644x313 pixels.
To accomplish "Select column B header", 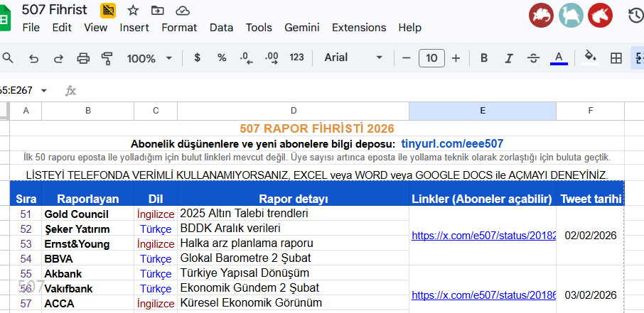I will click(x=88, y=111).
